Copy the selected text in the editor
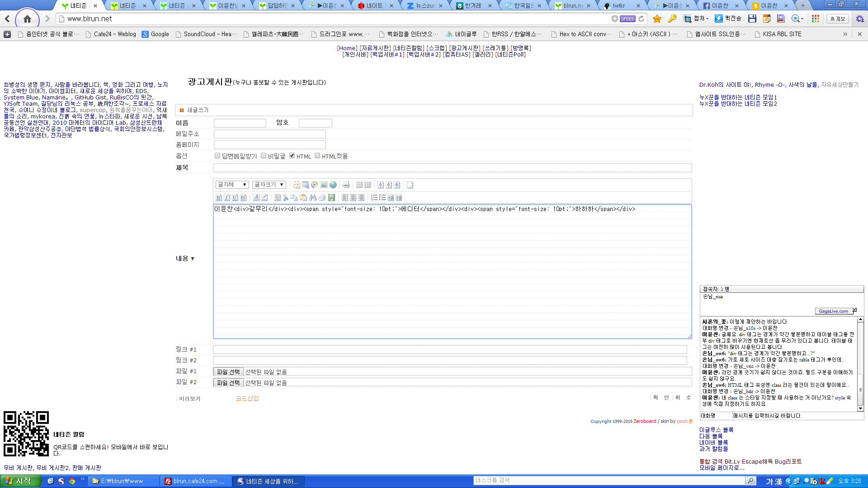 [x=294, y=197]
